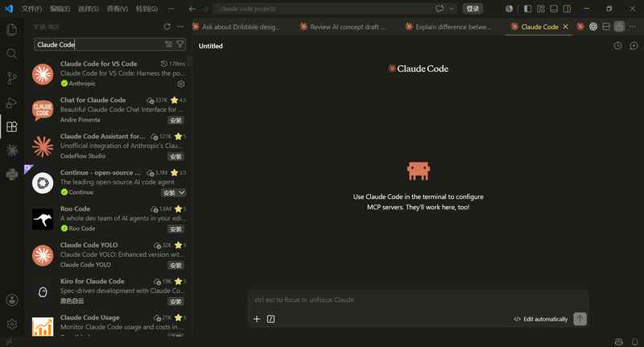Install Chat for Claude Code extension
Image resolution: width=644 pixels, height=347 pixels.
point(175,120)
